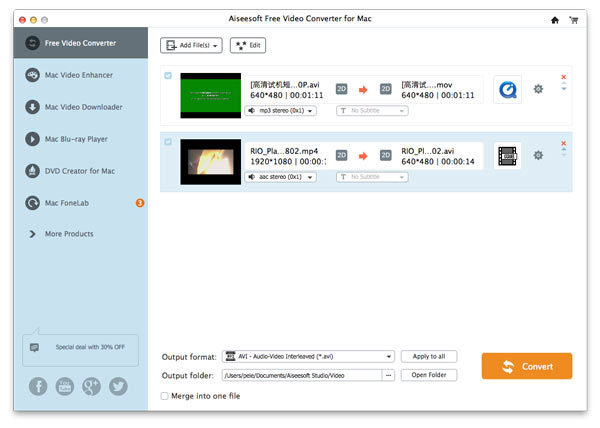This screenshot has width=600, height=428.
Task: Open settings gear for the mov output
Action: pos(538,89)
